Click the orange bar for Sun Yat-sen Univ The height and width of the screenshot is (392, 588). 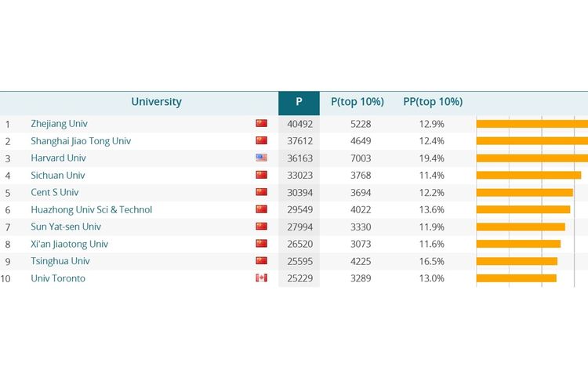(x=521, y=227)
